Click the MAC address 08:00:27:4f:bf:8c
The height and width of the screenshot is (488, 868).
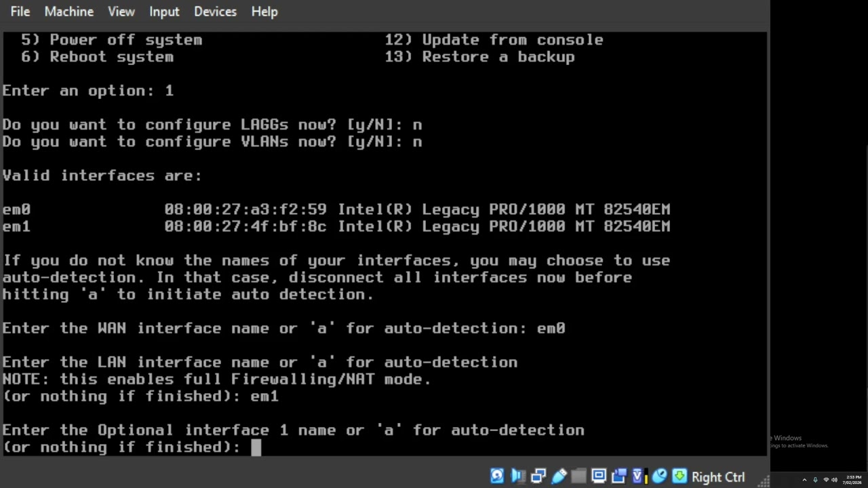click(x=245, y=226)
